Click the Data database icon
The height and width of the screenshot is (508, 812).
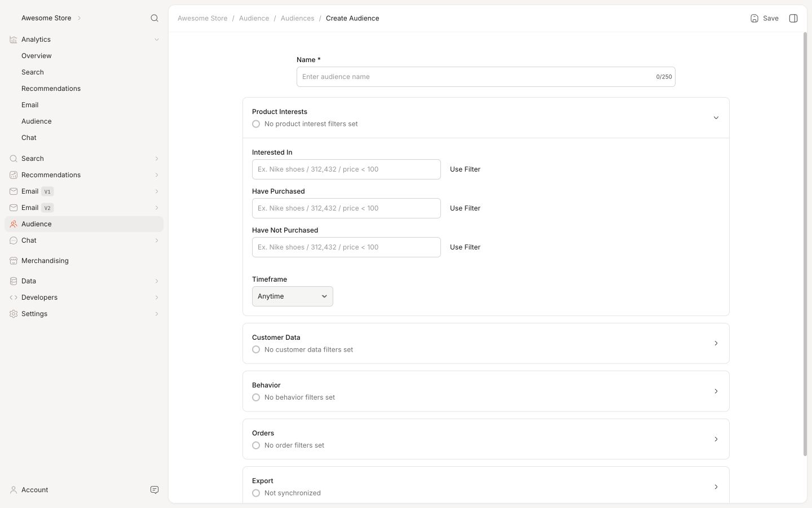click(14, 281)
